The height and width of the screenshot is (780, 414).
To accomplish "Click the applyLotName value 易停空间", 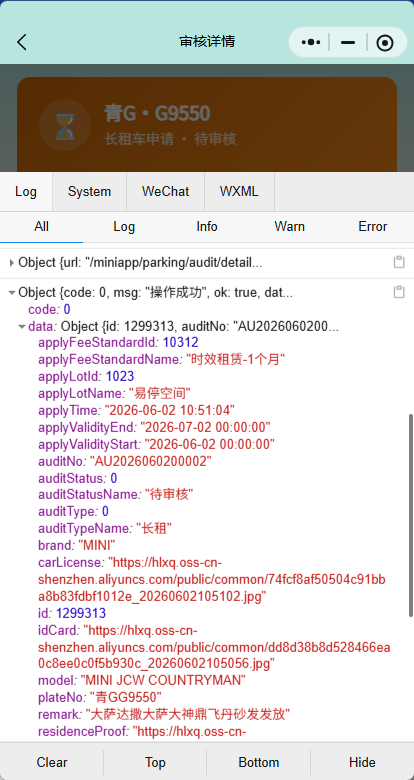I will click(160, 393).
